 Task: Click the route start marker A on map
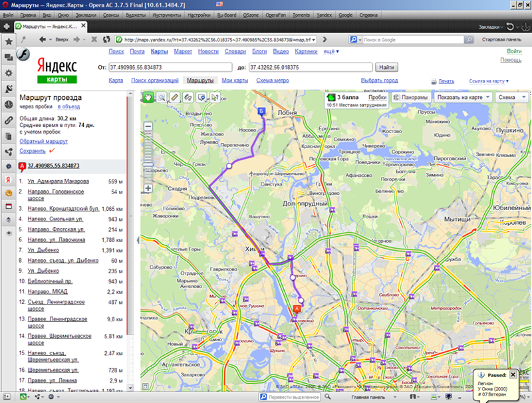click(297, 309)
